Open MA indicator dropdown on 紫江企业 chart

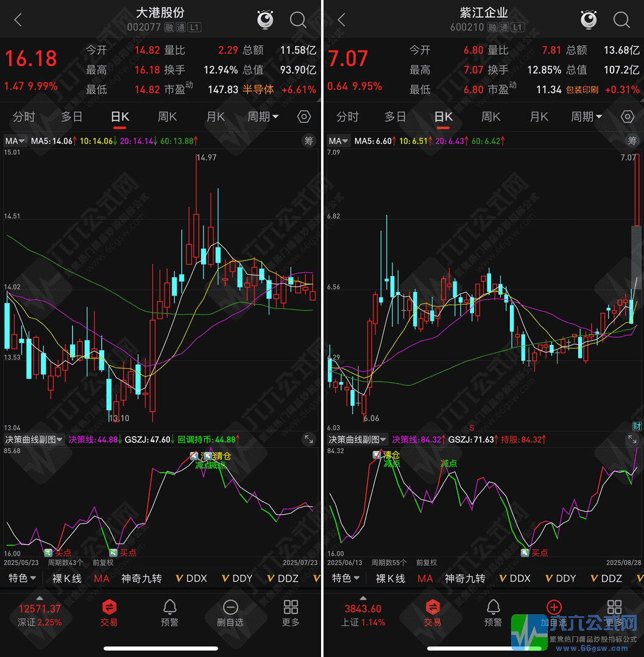click(338, 141)
